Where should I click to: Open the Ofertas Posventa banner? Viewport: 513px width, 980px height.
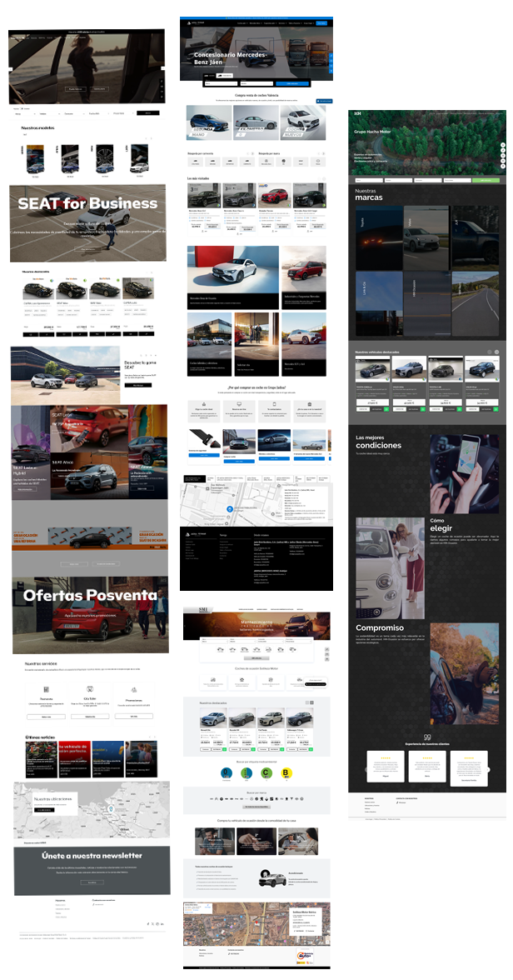pos(90,615)
